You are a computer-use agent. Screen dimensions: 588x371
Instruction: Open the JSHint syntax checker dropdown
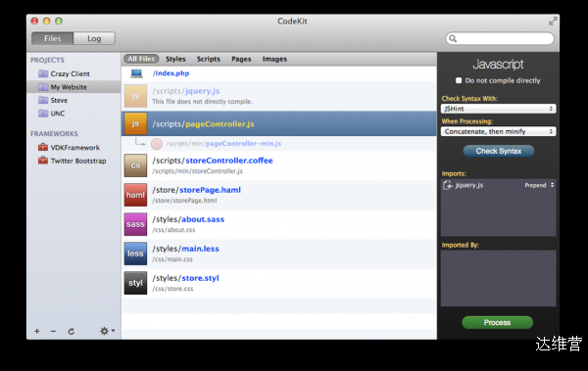click(x=499, y=109)
